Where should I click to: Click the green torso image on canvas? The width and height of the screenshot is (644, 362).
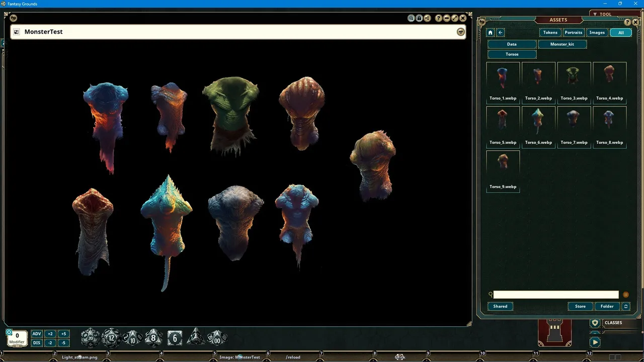pos(230,116)
